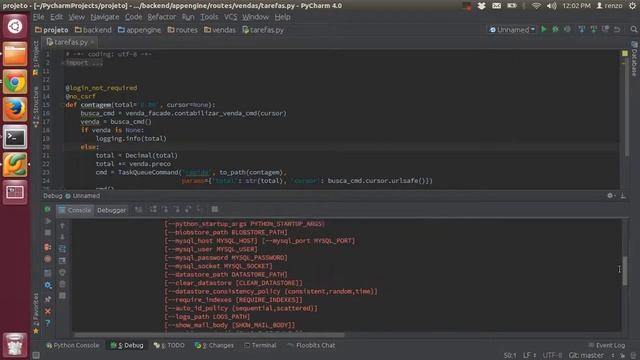Clear all console output trash icon

click(62, 284)
